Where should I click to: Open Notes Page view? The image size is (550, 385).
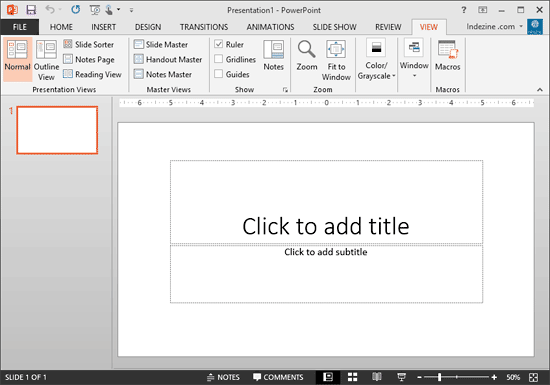point(89,59)
